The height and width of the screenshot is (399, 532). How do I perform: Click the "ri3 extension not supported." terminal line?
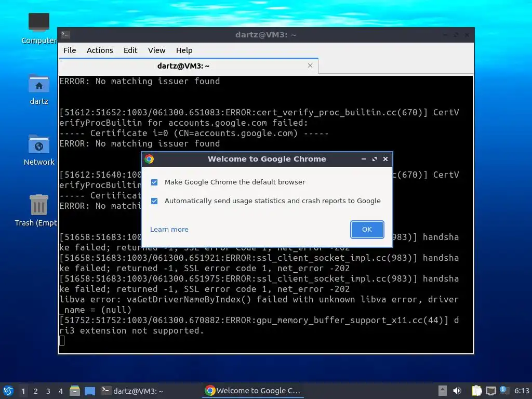pyautogui.click(x=131, y=330)
